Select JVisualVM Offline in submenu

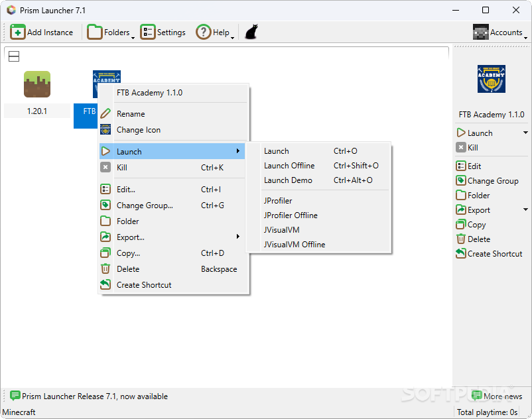tap(318, 245)
